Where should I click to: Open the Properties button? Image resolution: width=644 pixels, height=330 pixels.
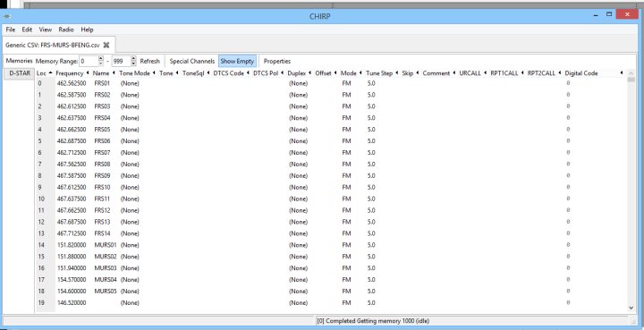click(277, 61)
